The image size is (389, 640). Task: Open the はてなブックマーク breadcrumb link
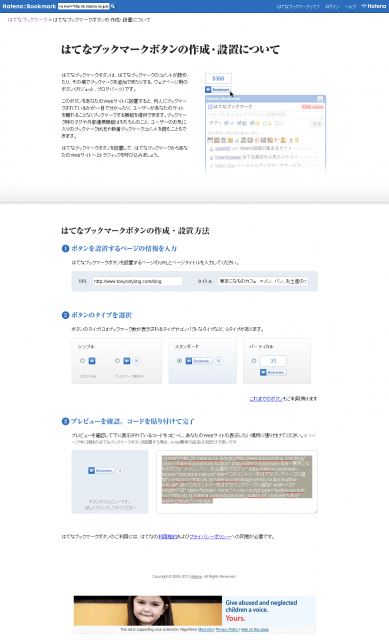[x=27, y=20]
